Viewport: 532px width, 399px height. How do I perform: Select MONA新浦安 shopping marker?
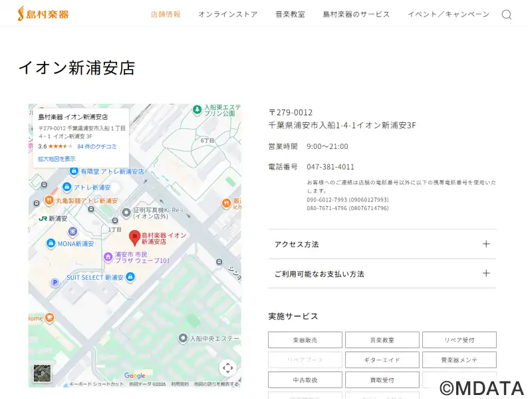[x=51, y=244]
